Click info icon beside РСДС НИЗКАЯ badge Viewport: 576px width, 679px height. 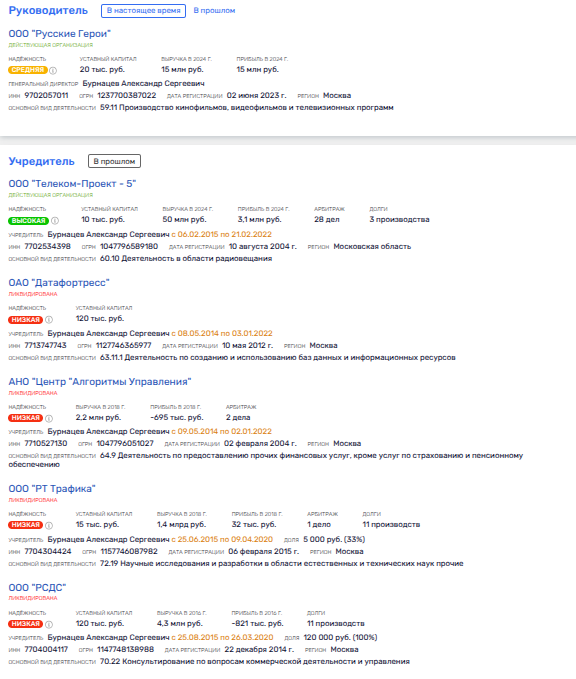tap(49, 624)
